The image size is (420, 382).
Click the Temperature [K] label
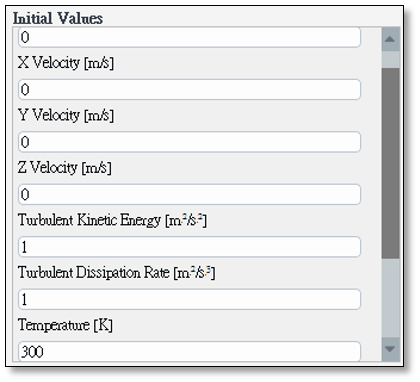tap(65, 325)
